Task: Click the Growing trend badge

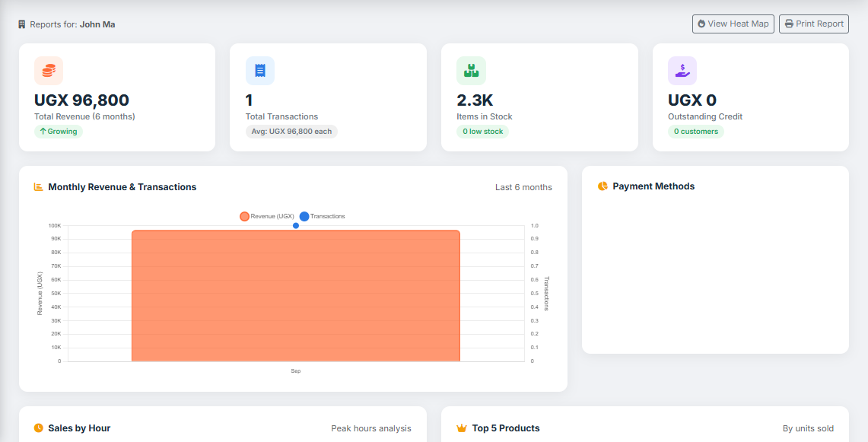Action: pos(59,132)
